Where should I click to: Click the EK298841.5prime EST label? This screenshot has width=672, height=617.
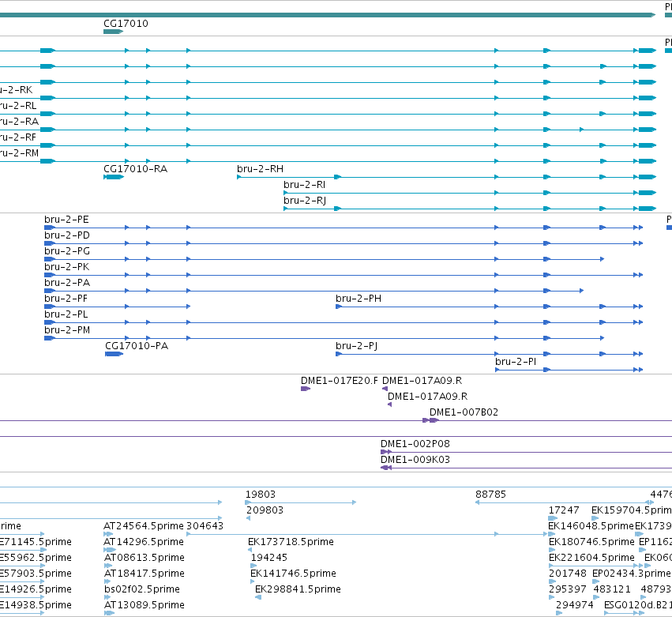coord(298,589)
